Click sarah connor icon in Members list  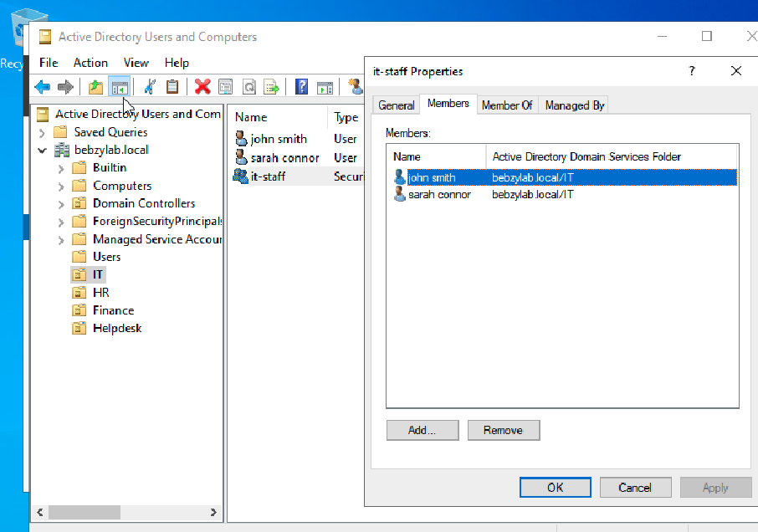(399, 194)
